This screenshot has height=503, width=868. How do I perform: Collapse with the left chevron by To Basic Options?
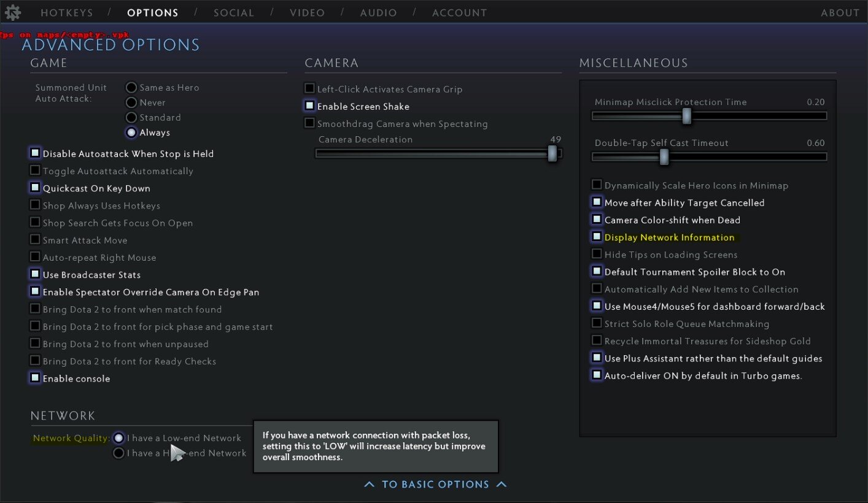[x=369, y=485]
